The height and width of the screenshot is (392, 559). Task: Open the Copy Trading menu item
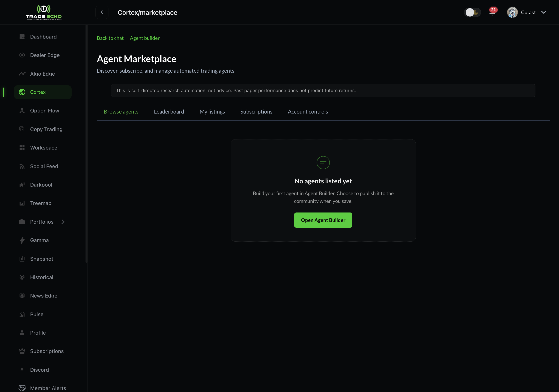43,129
